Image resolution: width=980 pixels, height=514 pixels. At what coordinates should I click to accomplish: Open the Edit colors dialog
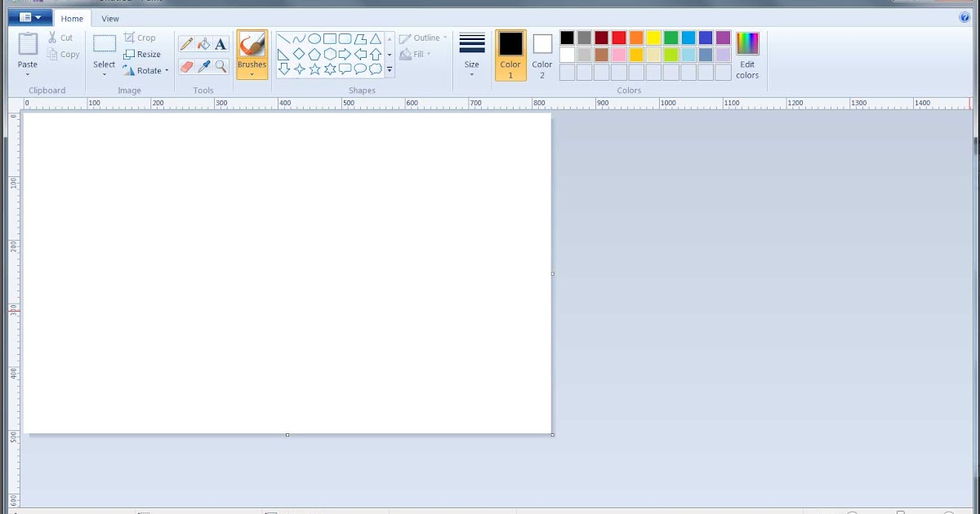coord(747,55)
